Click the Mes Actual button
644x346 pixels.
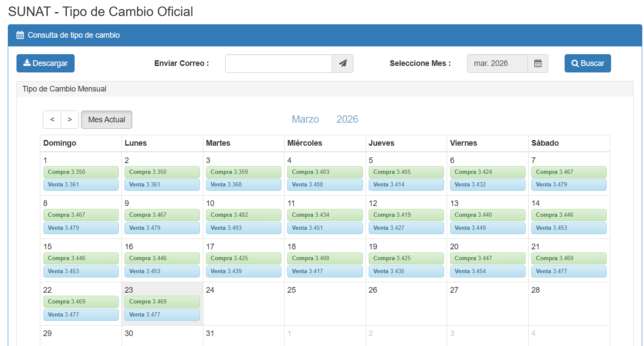pos(107,120)
